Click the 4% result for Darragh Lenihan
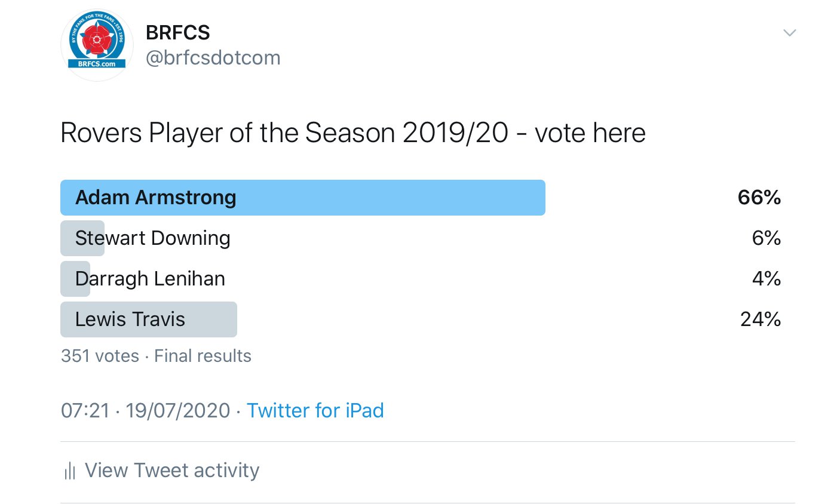This screenshot has height=504, width=834. coord(766,279)
